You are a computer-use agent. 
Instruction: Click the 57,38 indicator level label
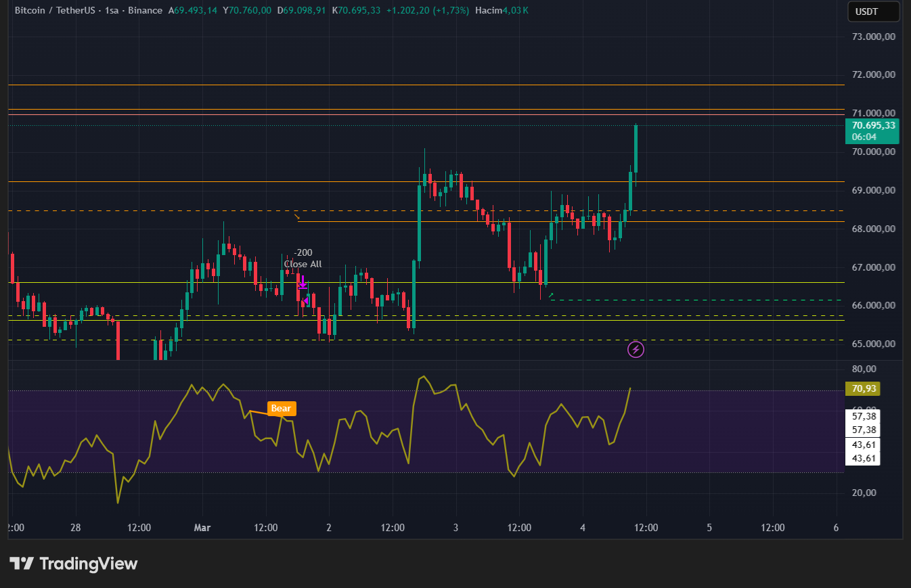(862, 417)
